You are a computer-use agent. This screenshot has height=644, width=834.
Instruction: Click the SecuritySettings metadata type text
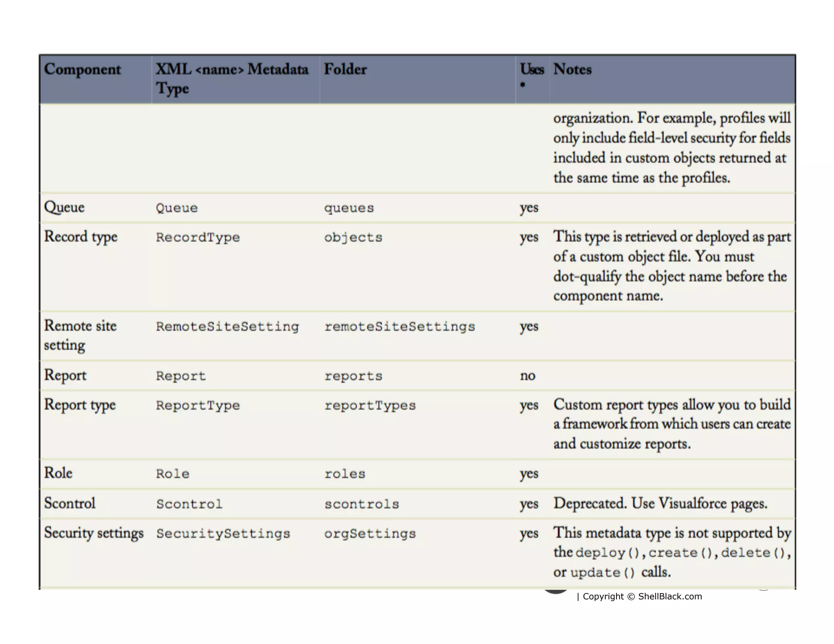223,534
